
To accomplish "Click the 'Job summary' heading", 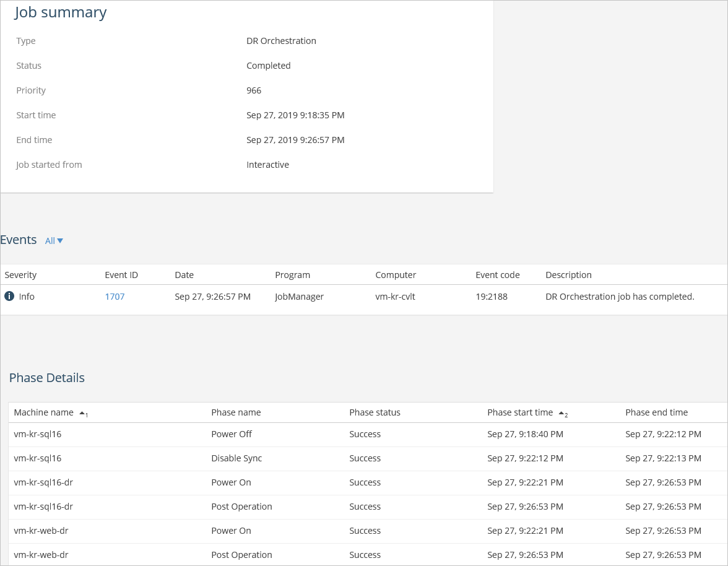I will [x=61, y=12].
